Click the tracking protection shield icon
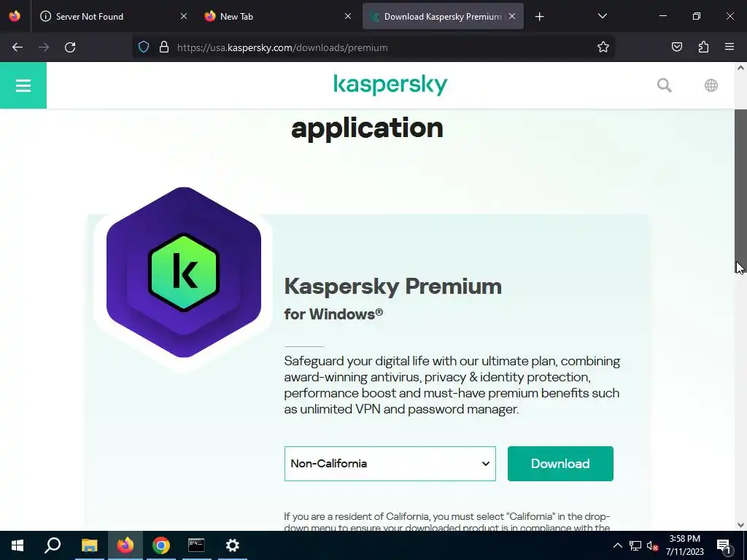This screenshot has width=747, height=560. click(x=144, y=47)
